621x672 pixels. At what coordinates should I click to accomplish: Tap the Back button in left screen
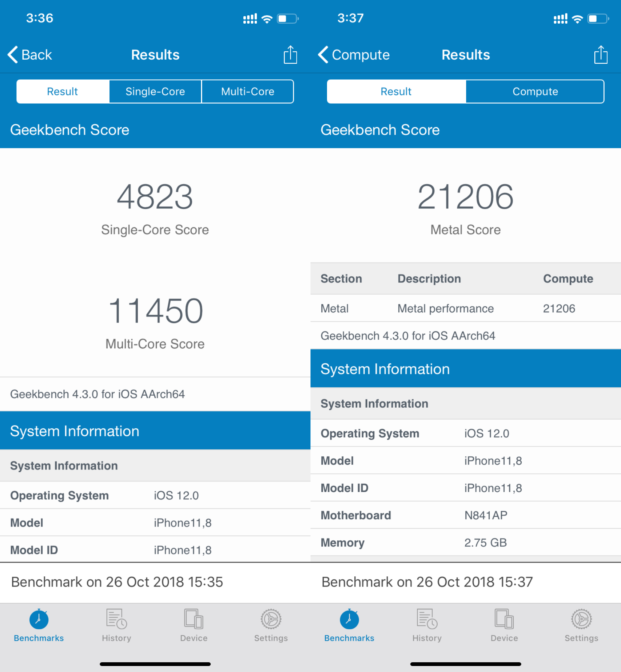(30, 55)
